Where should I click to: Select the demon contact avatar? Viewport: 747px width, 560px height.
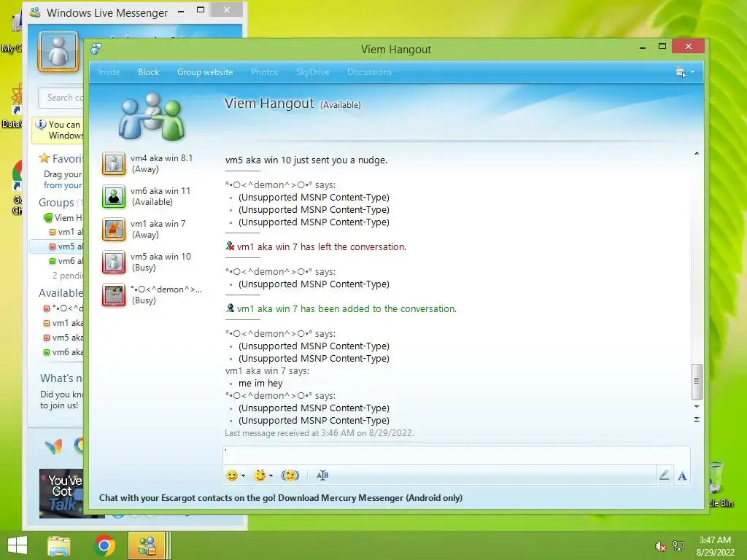tap(114, 295)
